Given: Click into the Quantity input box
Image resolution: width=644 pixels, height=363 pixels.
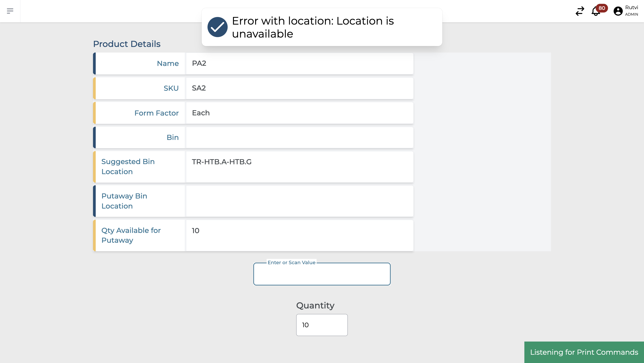Looking at the screenshot, I should [322, 325].
